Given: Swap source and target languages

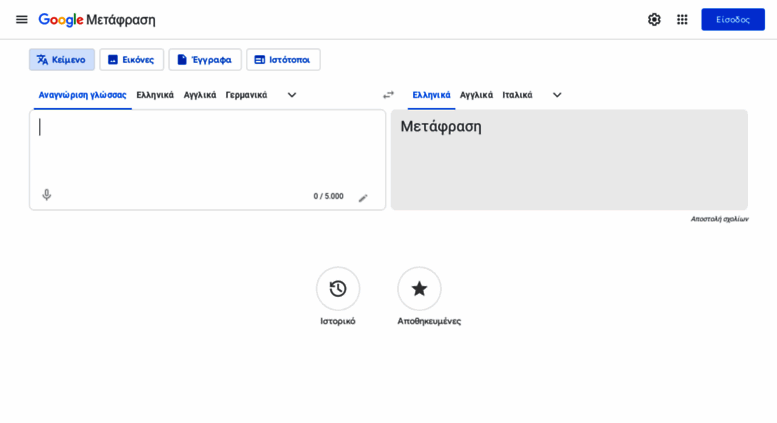Looking at the screenshot, I should coord(388,95).
